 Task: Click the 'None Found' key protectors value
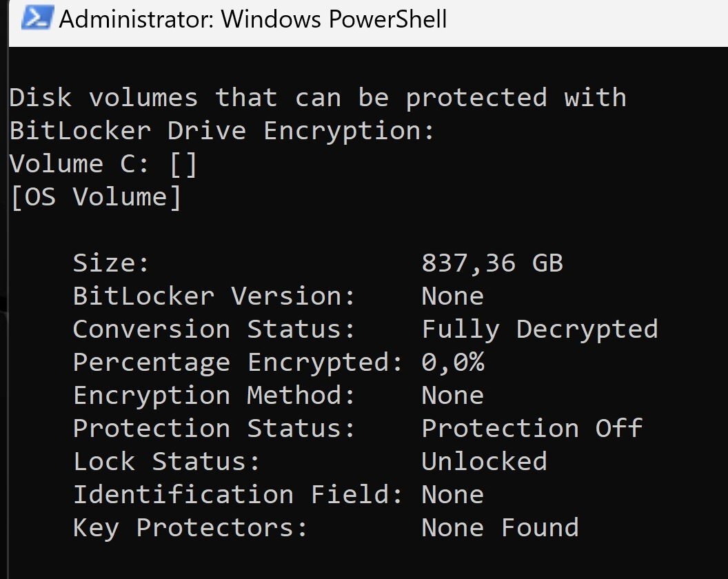point(500,528)
